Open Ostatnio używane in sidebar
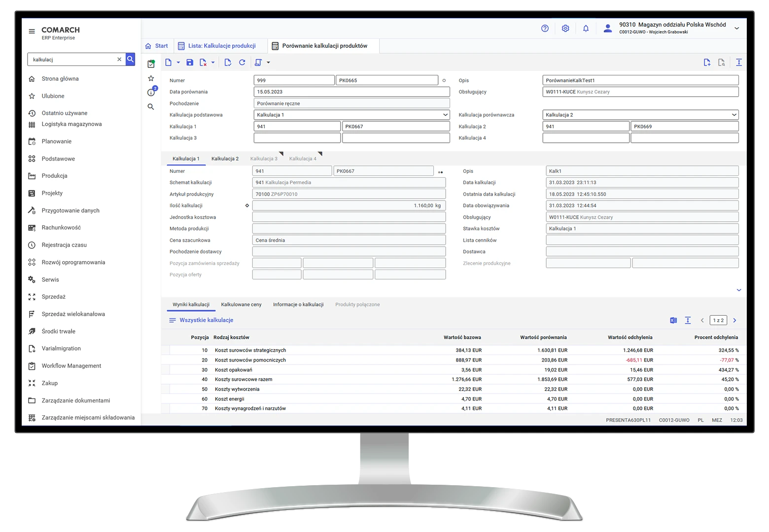The width and height of the screenshot is (769, 532). click(x=64, y=113)
